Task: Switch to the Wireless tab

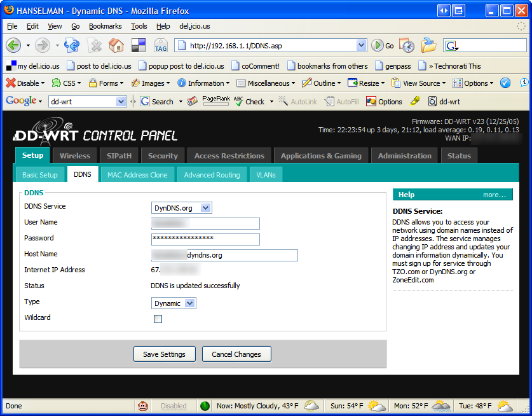Action: pos(75,156)
